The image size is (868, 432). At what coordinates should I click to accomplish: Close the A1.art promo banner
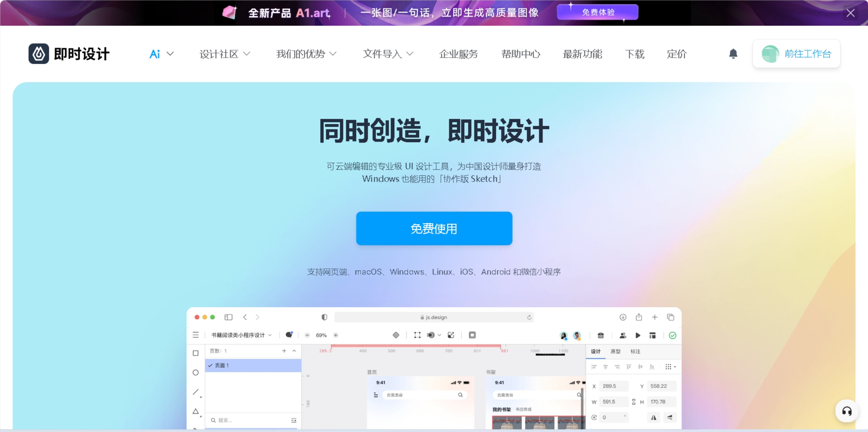851,13
